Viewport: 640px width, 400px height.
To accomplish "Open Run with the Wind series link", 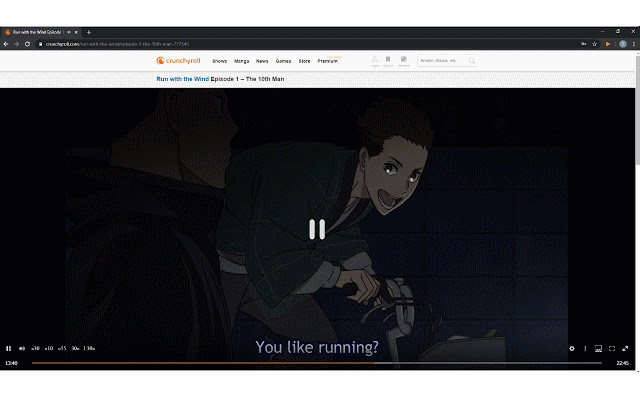I will (x=182, y=79).
